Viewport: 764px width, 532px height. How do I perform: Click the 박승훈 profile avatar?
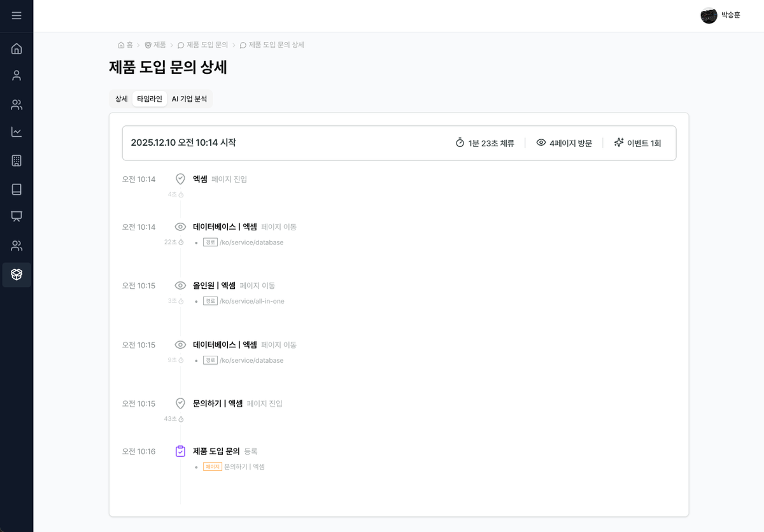pos(709,15)
